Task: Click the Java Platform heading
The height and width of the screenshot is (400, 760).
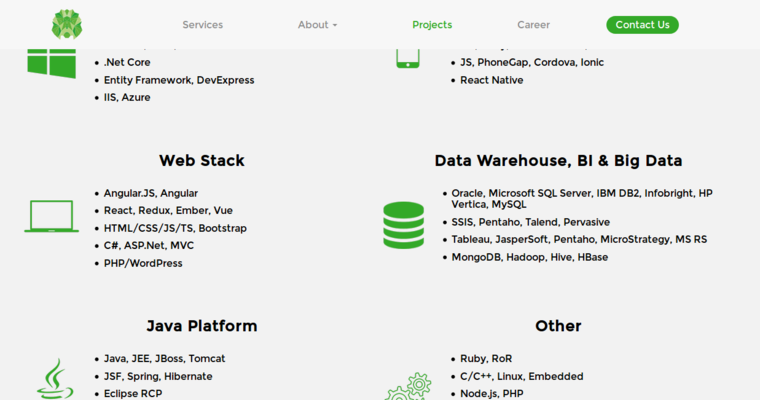Action: (x=201, y=326)
